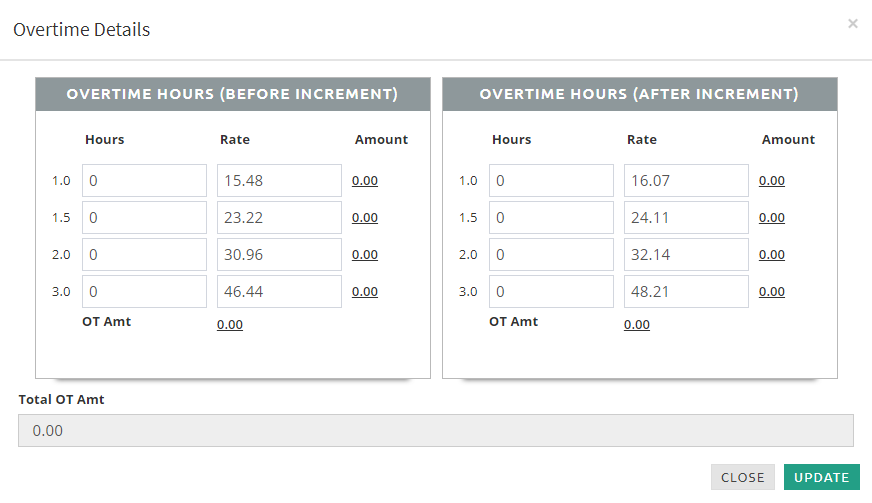Viewport: 872px width, 503px height.
Task: Click the UPDATE button
Action: [821, 477]
